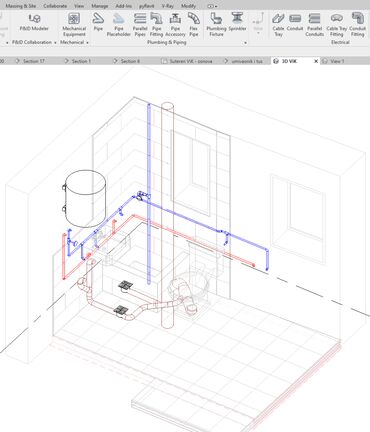Open the Plumbing & Piping panel launcher arrow
This screenshot has width=370, height=432.
coord(246,43)
